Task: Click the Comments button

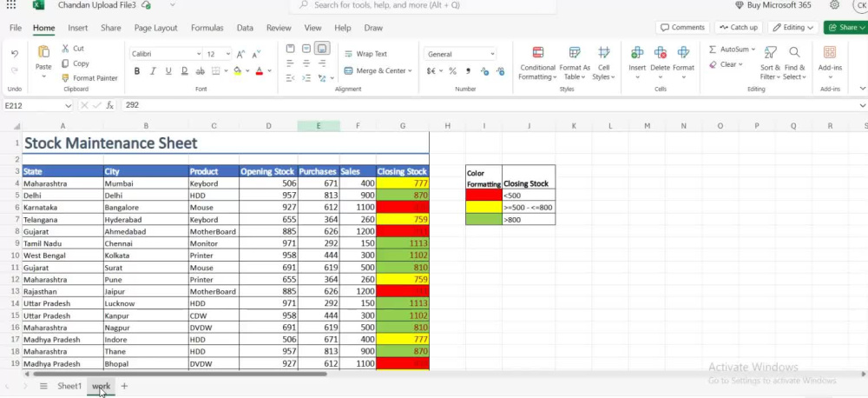Action: 682,27
